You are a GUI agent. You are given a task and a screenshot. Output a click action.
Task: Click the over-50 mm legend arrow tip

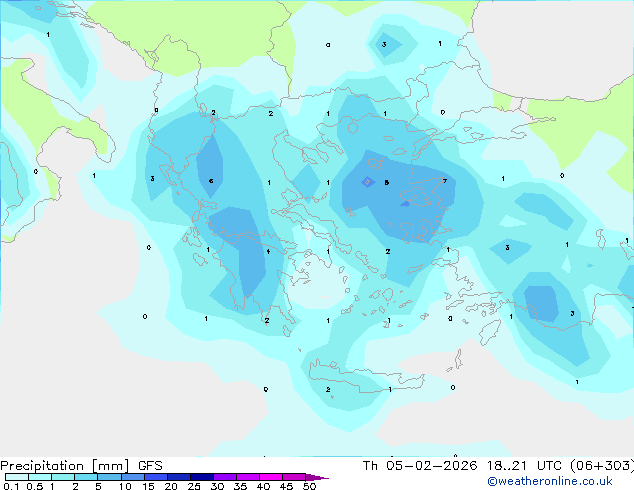317,478
